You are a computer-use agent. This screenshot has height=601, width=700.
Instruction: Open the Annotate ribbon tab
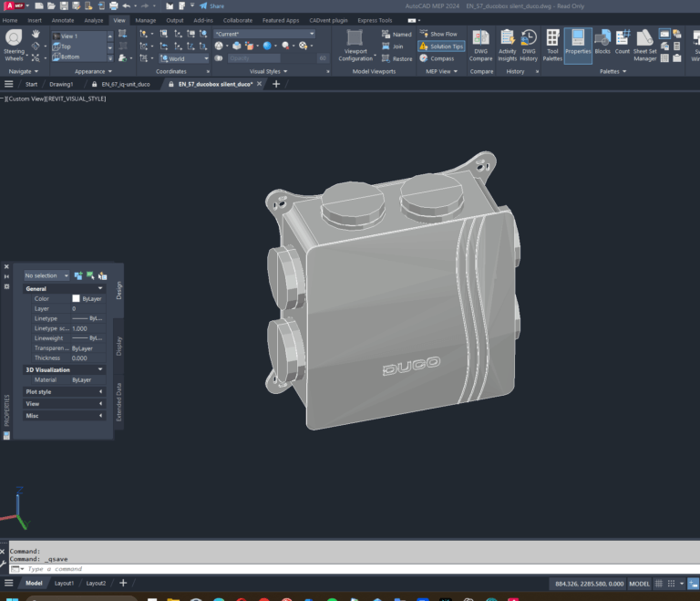pyautogui.click(x=63, y=20)
